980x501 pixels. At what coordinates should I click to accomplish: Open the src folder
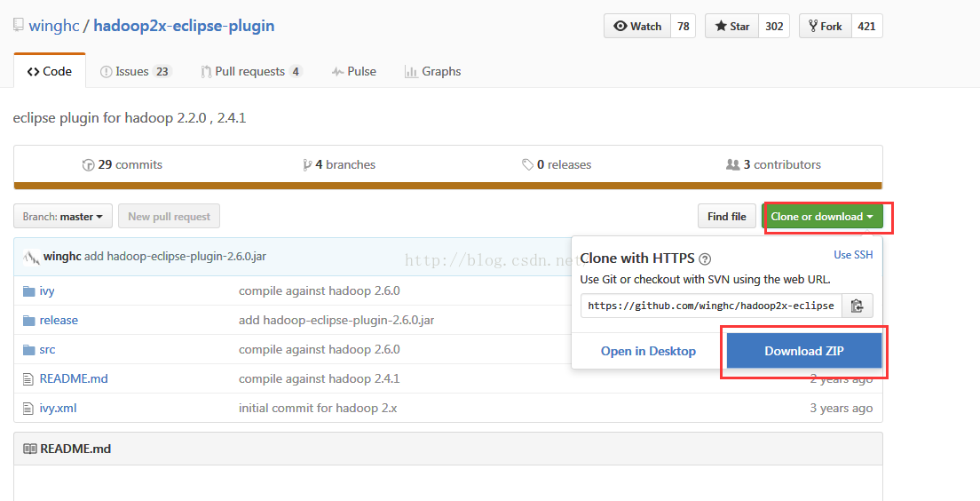47,350
